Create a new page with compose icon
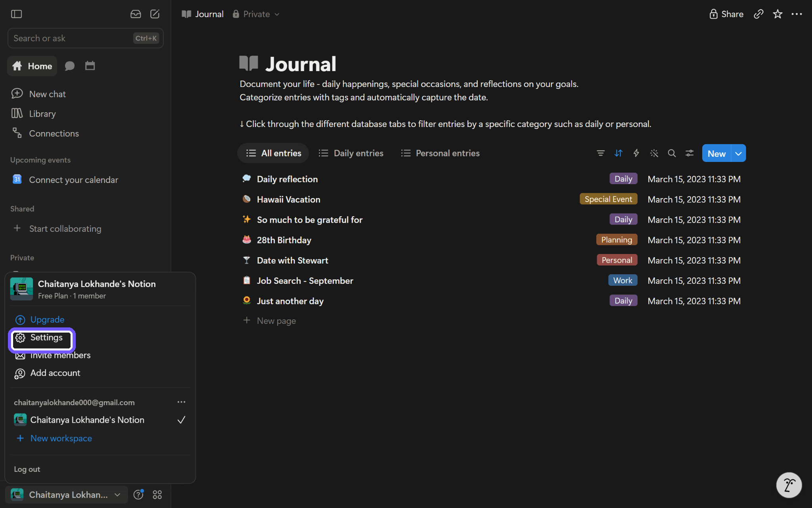812x508 pixels. tap(155, 14)
